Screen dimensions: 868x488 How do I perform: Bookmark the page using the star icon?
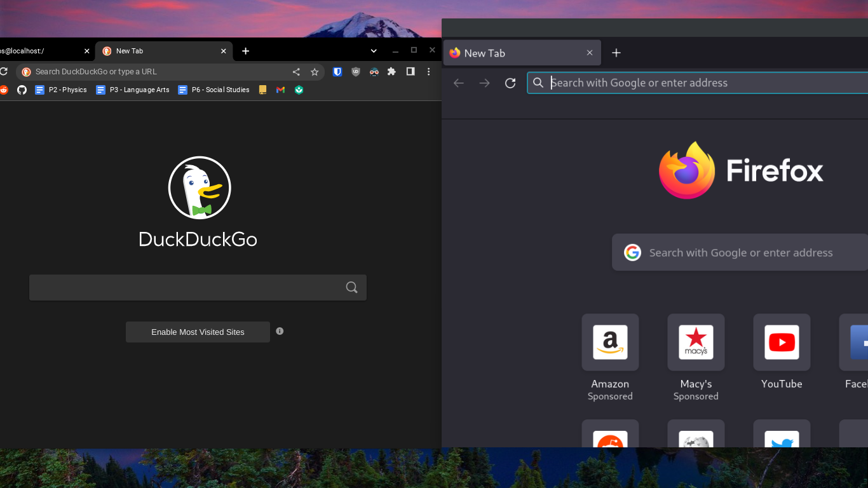pos(315,72)
